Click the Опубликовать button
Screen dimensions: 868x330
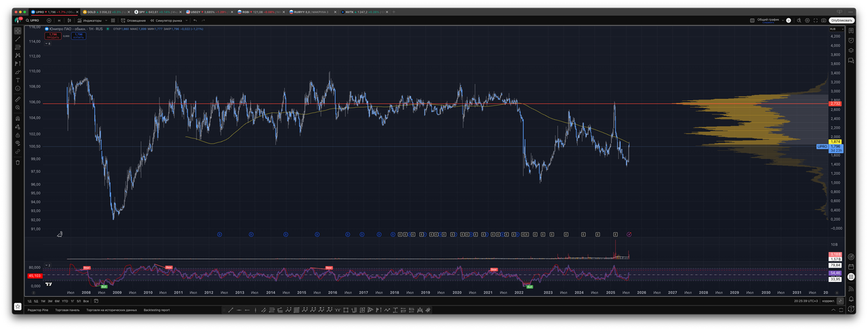coord(841,20)
